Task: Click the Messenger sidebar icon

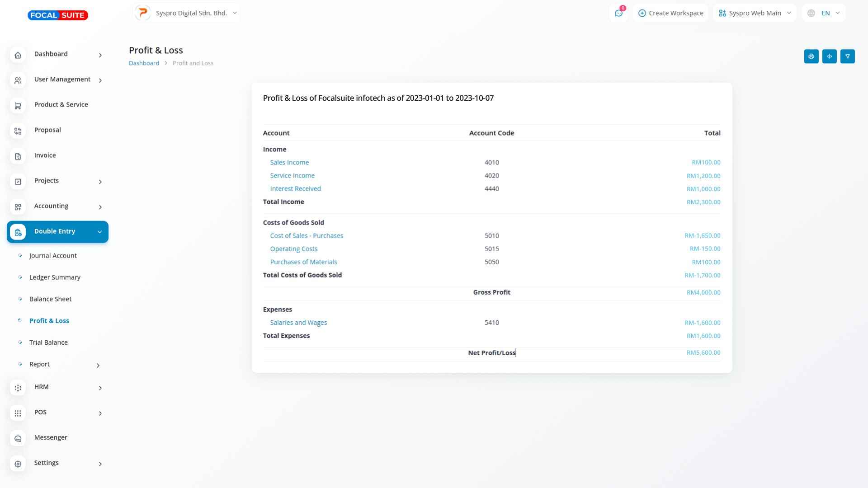Action: (x=18, y=438)
